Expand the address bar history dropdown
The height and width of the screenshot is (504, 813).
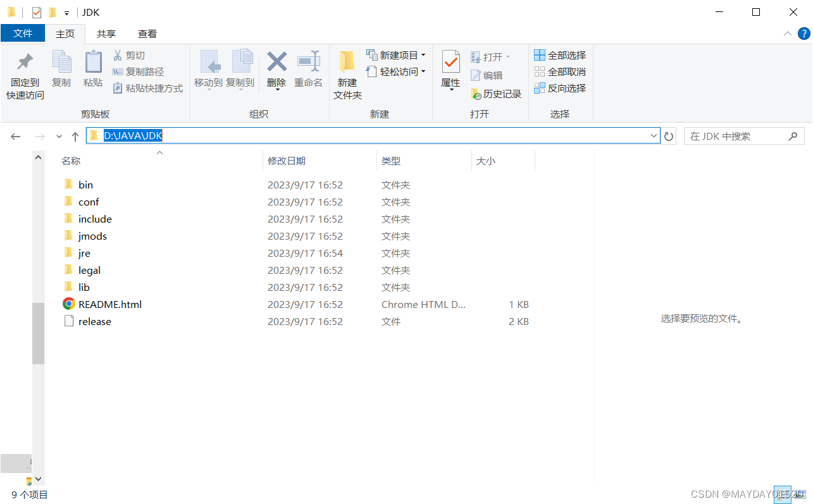654,136
